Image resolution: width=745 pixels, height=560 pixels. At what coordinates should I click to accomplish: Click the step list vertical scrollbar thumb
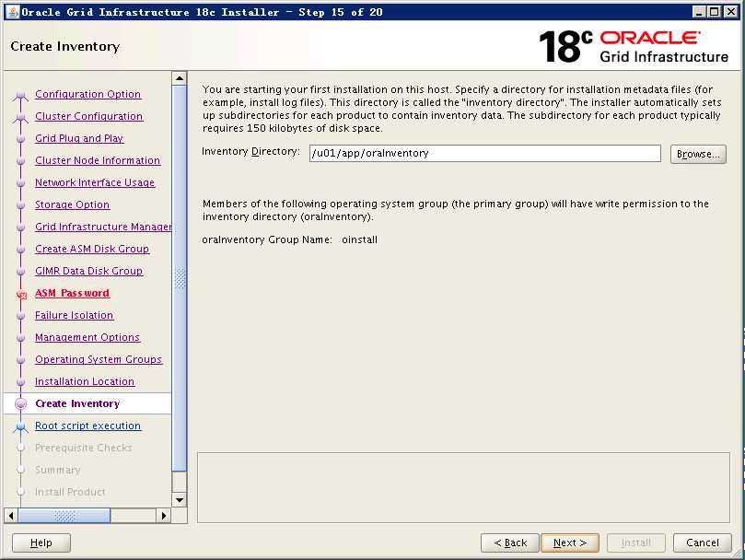[x=180, y=278]
